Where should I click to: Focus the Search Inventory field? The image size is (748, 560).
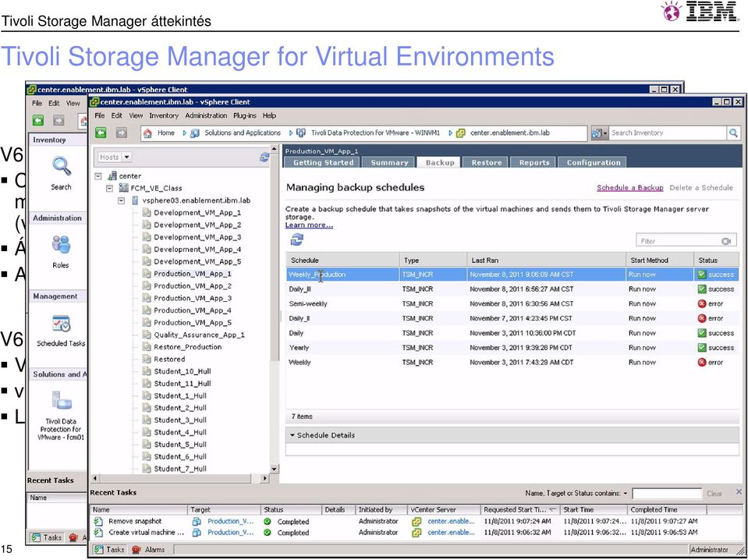coord(668,133)
